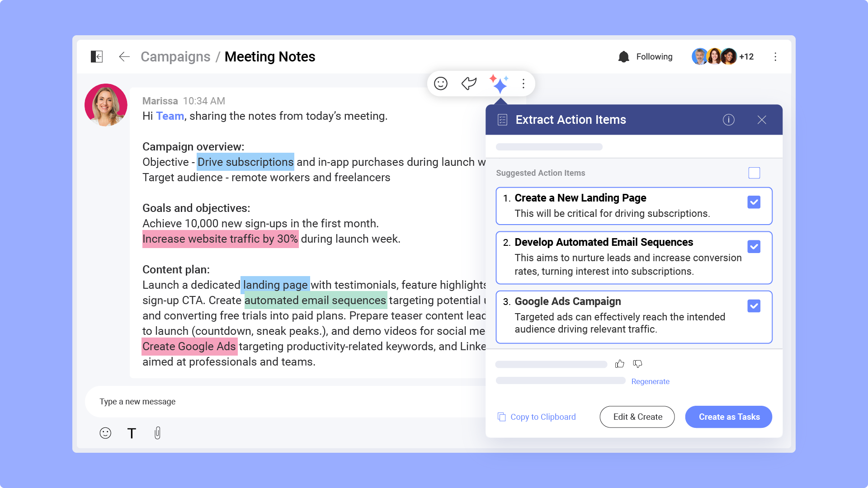Click the reply icon in the hover toolbar
The width and height of the screenshot is (868, 488).
(x=469, y=83)
